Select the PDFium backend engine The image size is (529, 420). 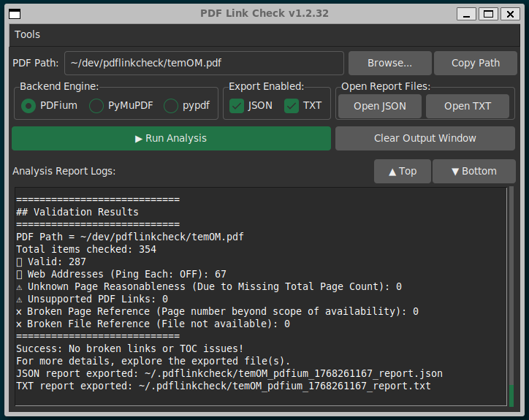[49, 106]
